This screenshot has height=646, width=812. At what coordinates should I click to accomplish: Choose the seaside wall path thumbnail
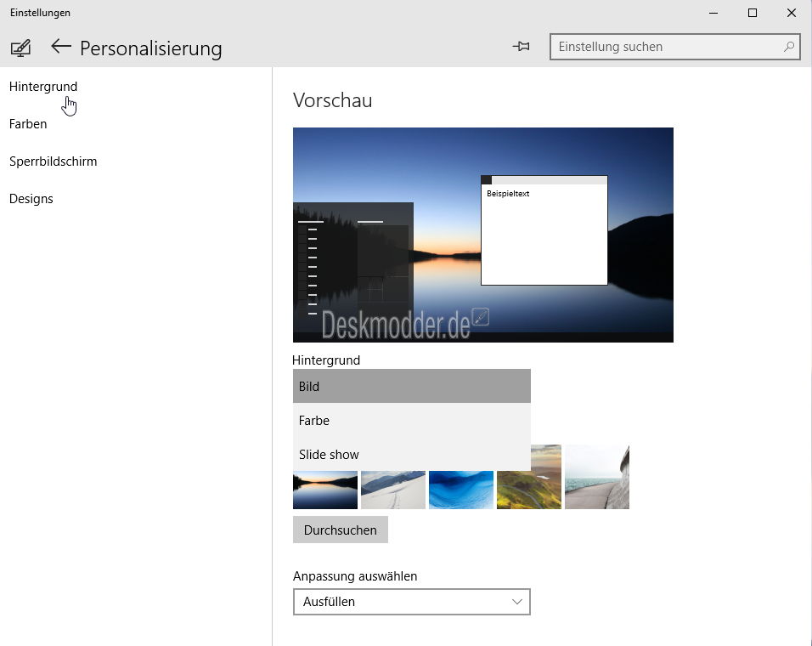click(596, 477)
